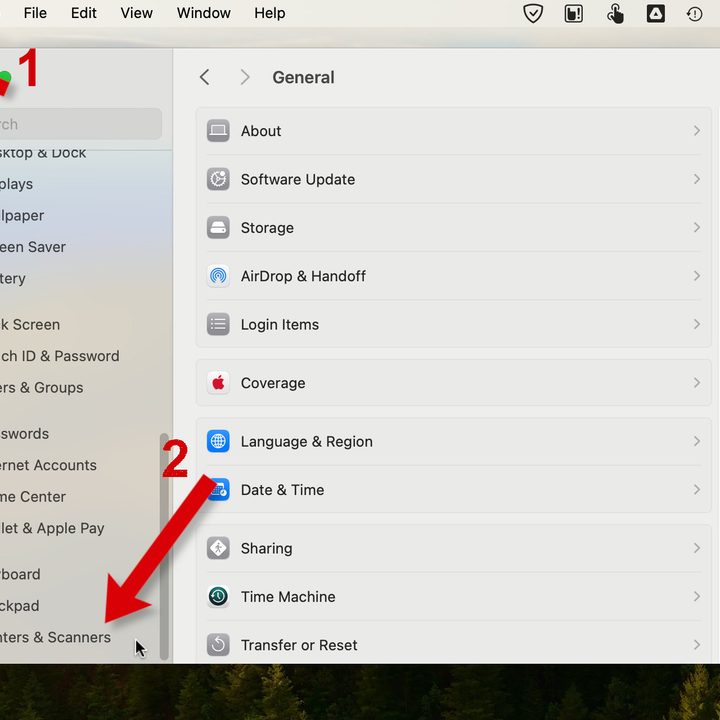This screenshot has width=720, height=720.
Task: Open the About label
Action: tap(261, 131)
